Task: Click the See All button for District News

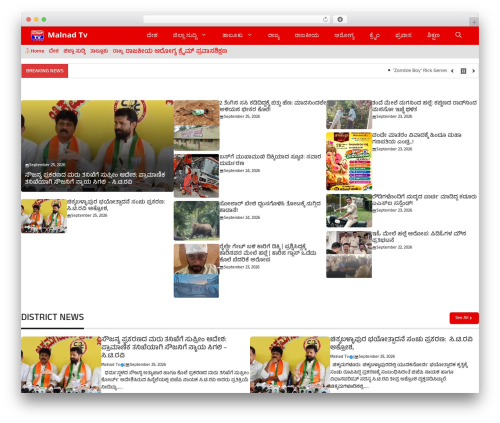Action: 464,318
